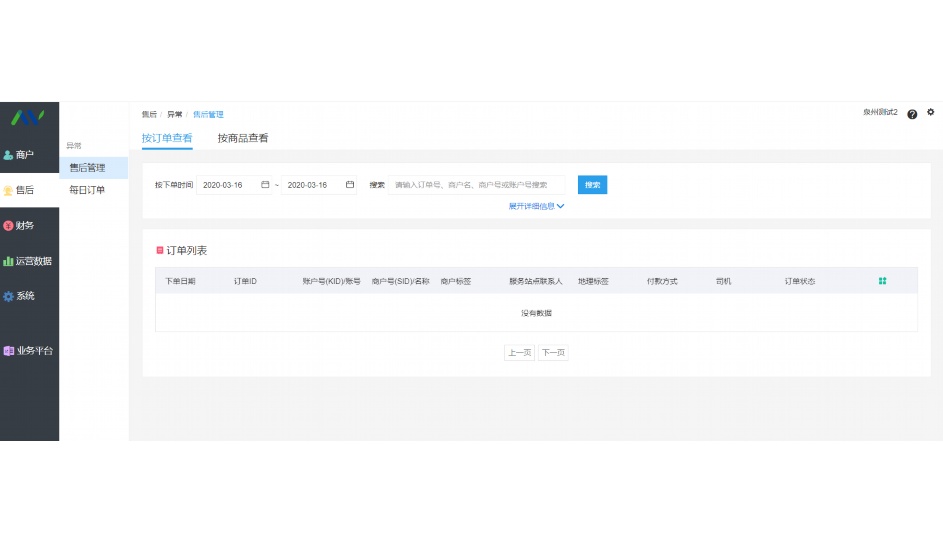This screenshot has height=542, width=943.
Task: Open the green column settings grid icon
Action: [882, 281]
